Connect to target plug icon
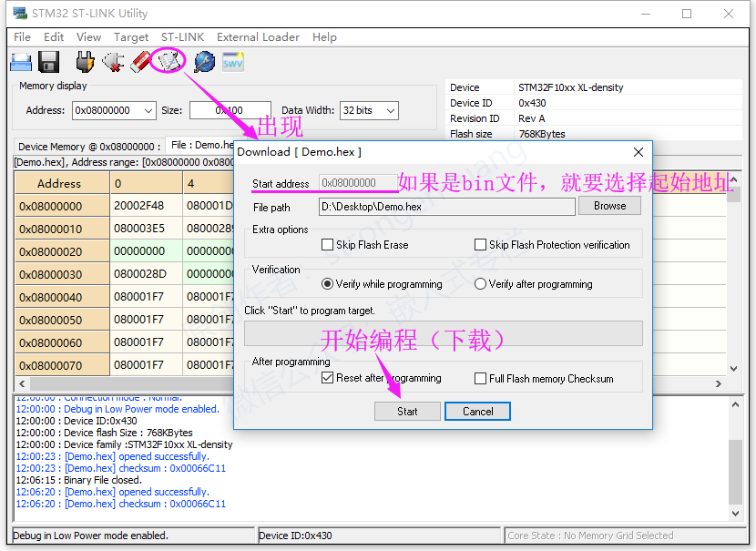Image resolution: width=756 pixels, height=551 pixels. (x=85, y=62)
